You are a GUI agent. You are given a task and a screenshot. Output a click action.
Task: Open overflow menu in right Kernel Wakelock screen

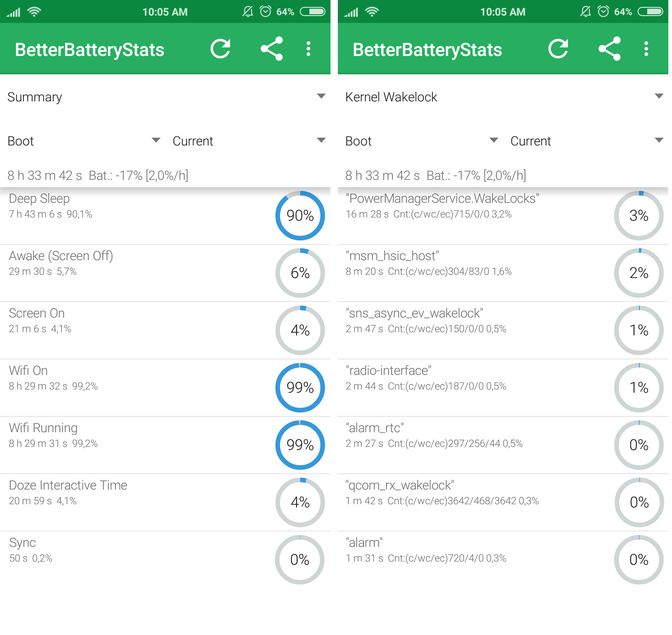[646, 49]
